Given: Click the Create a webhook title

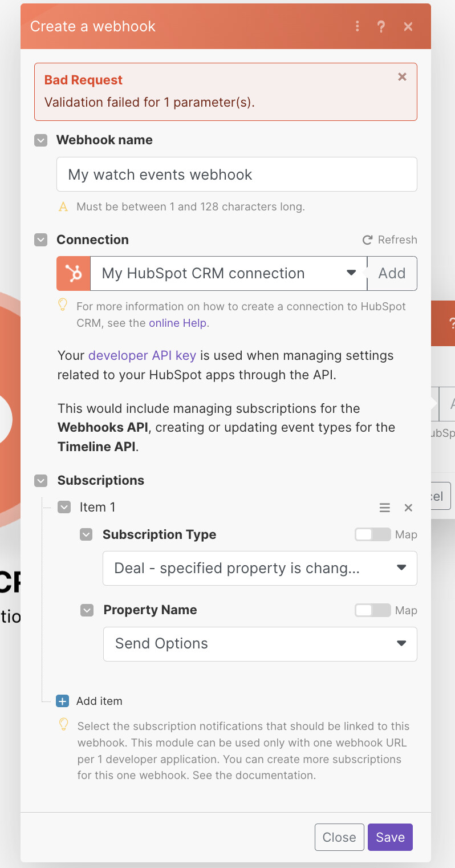Looking at the screenshot, I should (93, 26).
